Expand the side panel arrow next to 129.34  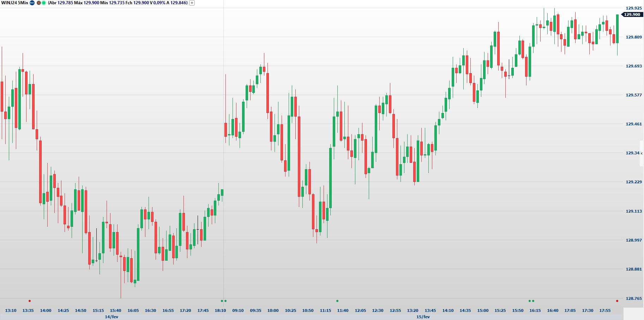[642, 153]
